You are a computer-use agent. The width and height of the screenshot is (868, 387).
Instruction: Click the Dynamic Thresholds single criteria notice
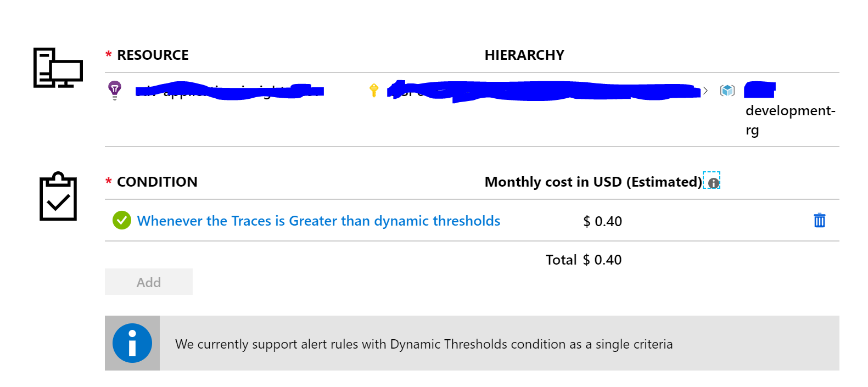423,344
